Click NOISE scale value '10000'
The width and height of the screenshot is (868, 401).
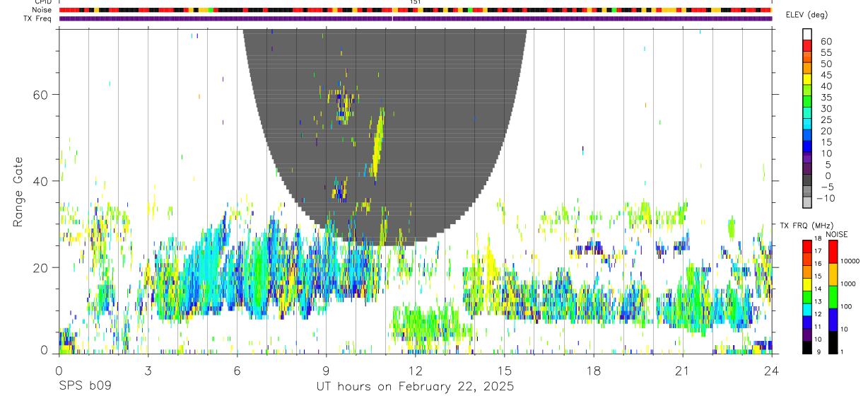[x=850, y=261]
